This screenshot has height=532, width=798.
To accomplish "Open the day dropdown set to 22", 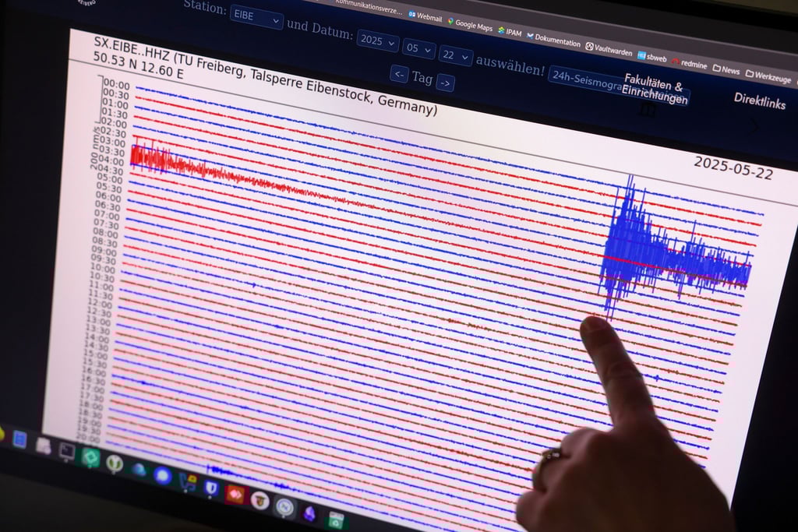I will pos(455,55).
